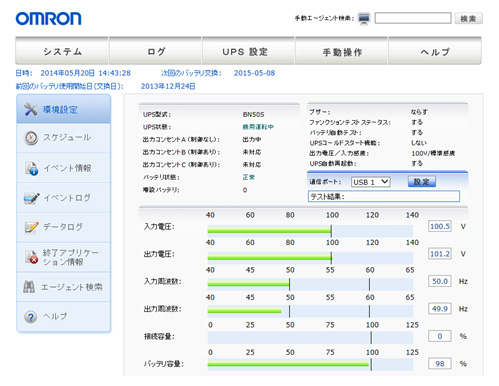Go to イベントログ in the sidebar

pyautogui.click(x=64, y=198)
